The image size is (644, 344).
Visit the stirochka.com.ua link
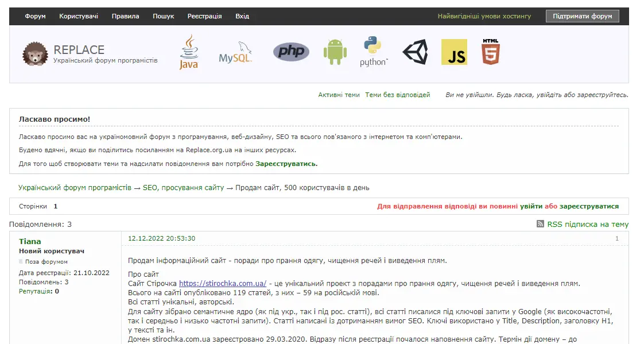point(223,283)
